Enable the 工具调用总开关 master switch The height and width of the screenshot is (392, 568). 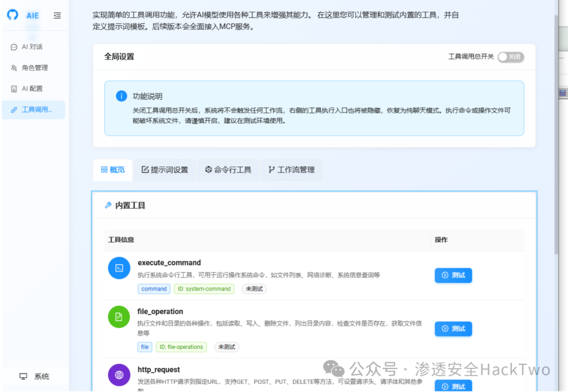510,56
